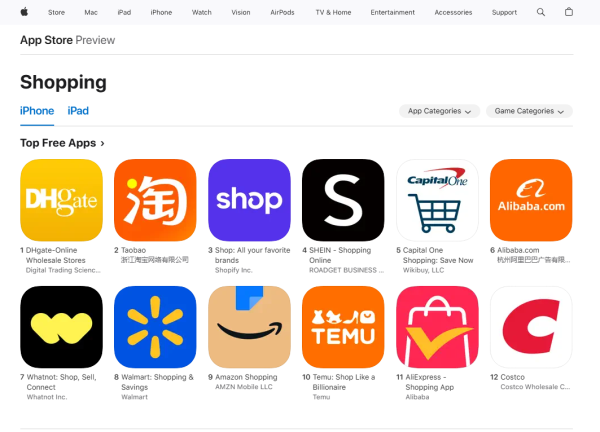Open the Support menu item
The width and height of the screenshot is (600, 432).
coord(504,12)
